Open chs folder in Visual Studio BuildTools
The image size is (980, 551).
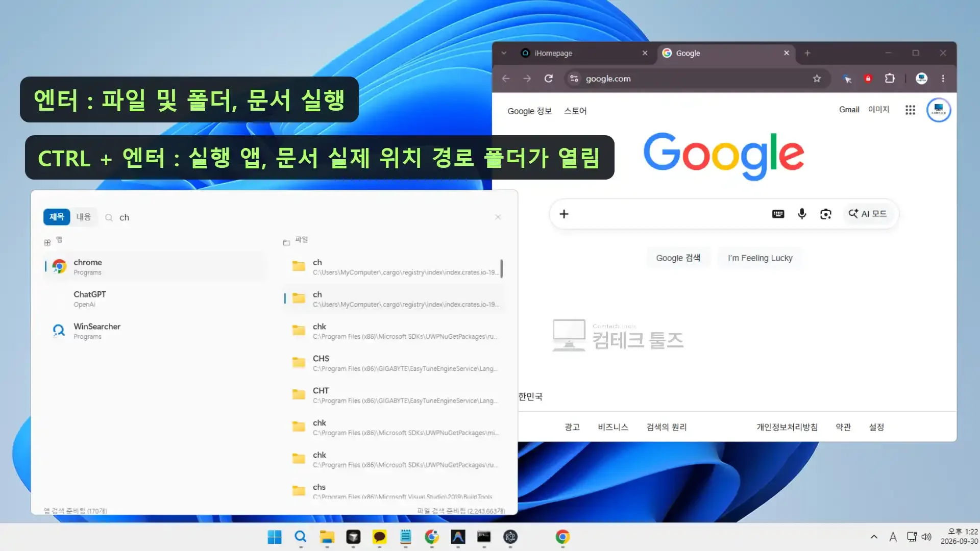pos(394,491)
